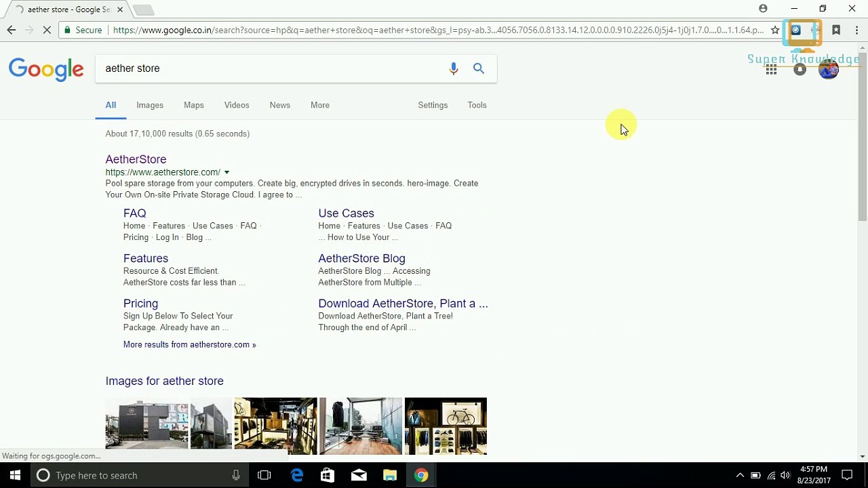
Task: Open 'Images for aether store' link
Action: (x=164, y=381)
